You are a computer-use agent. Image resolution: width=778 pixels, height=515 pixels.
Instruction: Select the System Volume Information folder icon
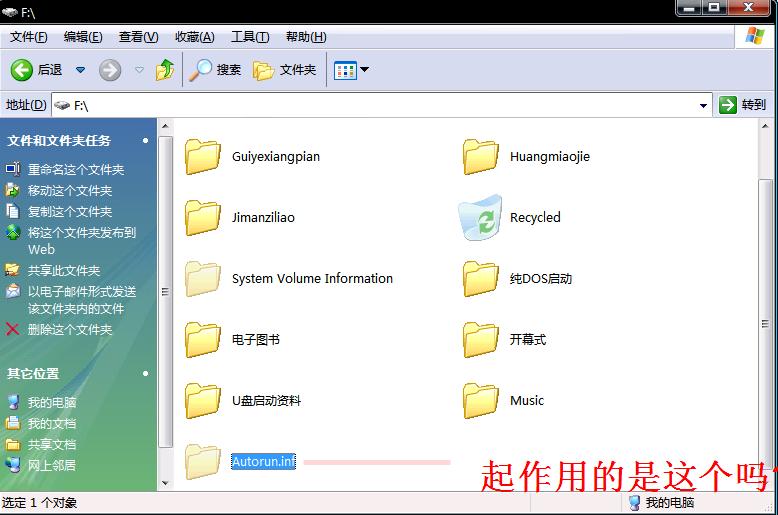[x=203, y=279]
